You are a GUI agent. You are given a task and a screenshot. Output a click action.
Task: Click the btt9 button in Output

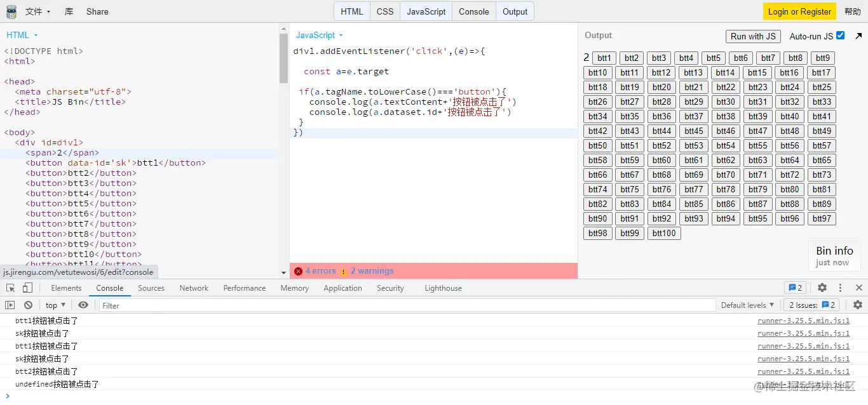coord(823,58)
